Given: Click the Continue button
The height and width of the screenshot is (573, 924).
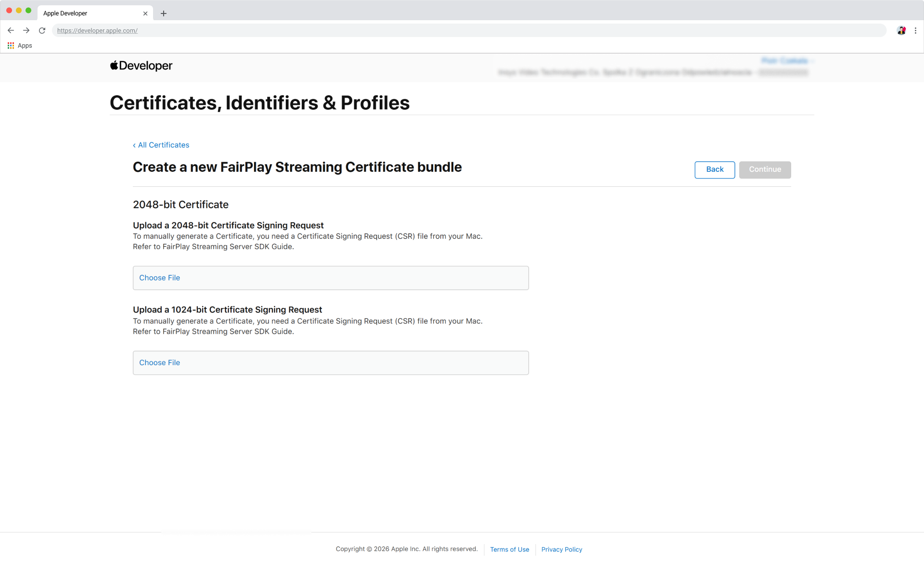Looking at the screenshot, I should [x=765, y=170].
